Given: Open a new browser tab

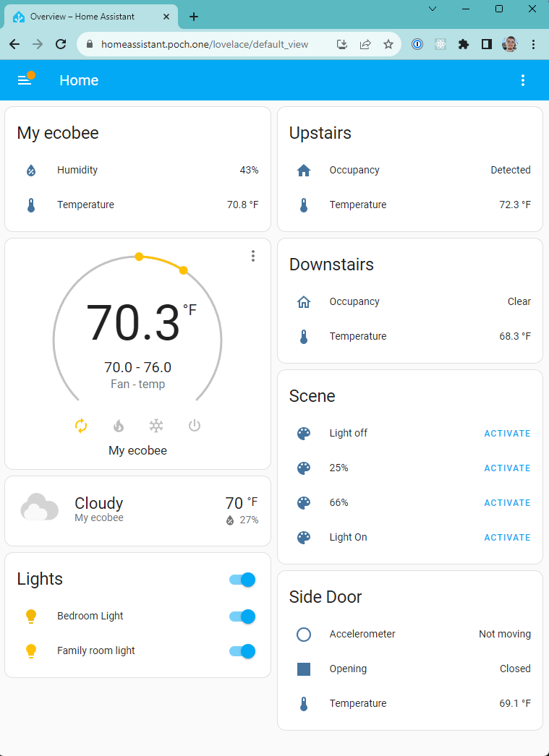Looking at the screenshot, I should pos(193,17).
